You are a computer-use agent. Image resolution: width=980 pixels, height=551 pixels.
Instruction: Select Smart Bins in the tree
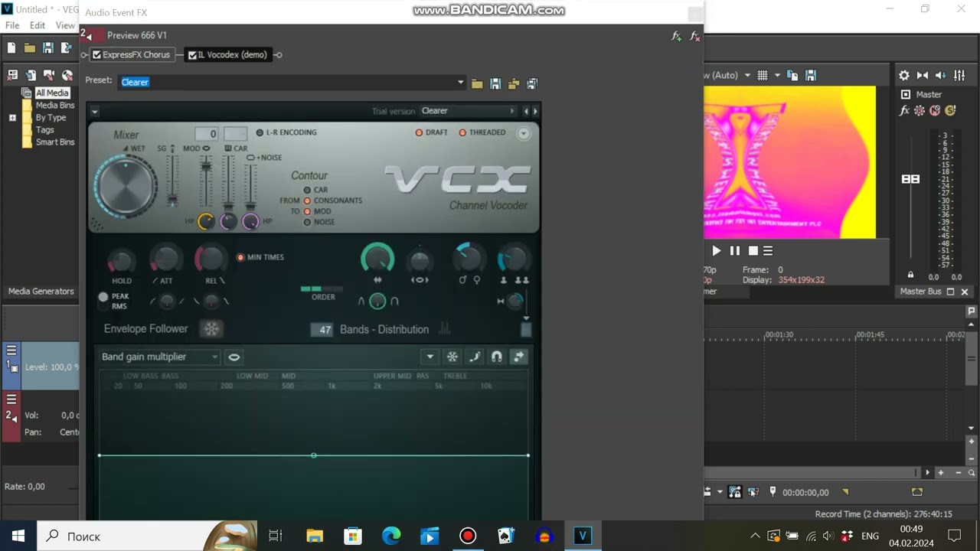[x=55, y=142]
